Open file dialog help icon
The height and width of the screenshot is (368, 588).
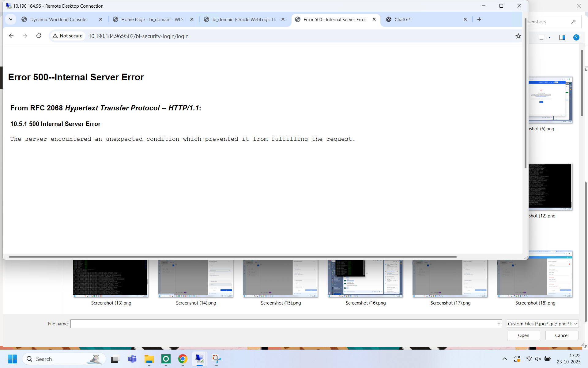pyautogui.click(x=576, y=37)
